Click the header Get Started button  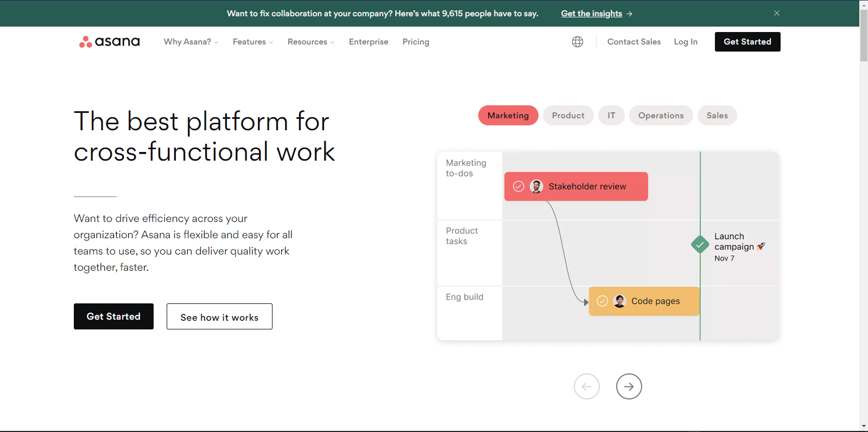747,42
